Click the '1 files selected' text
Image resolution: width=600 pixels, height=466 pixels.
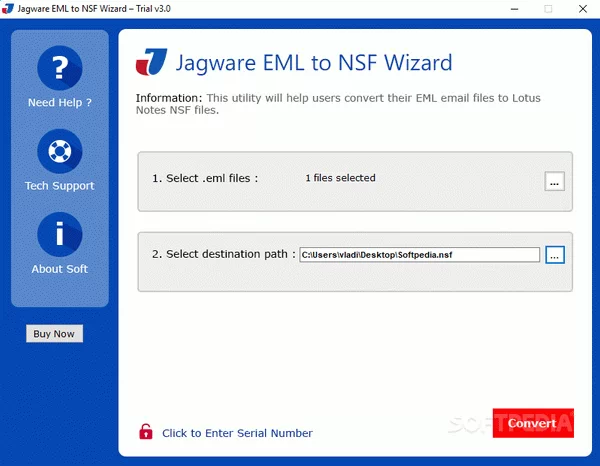tap(340, 178)
